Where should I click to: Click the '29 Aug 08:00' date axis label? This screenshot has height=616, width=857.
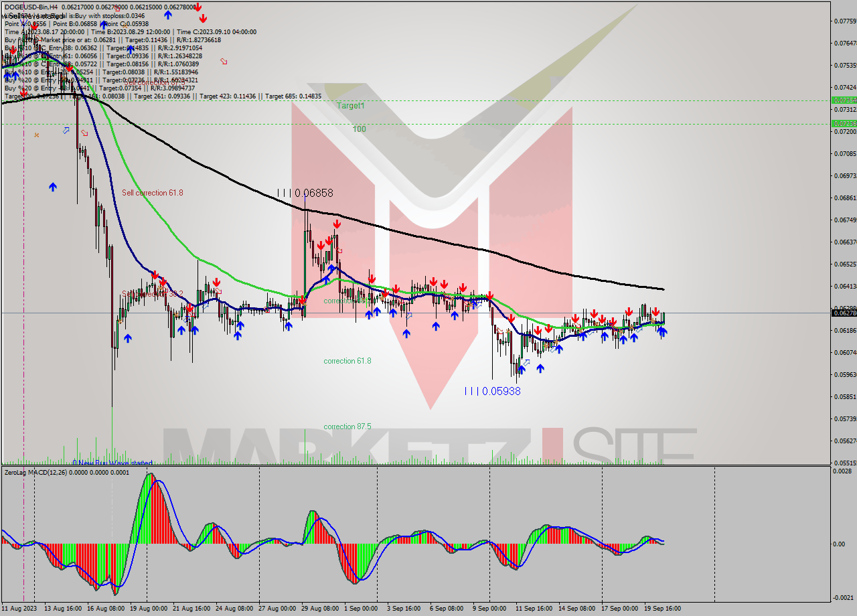pos(320,609)
